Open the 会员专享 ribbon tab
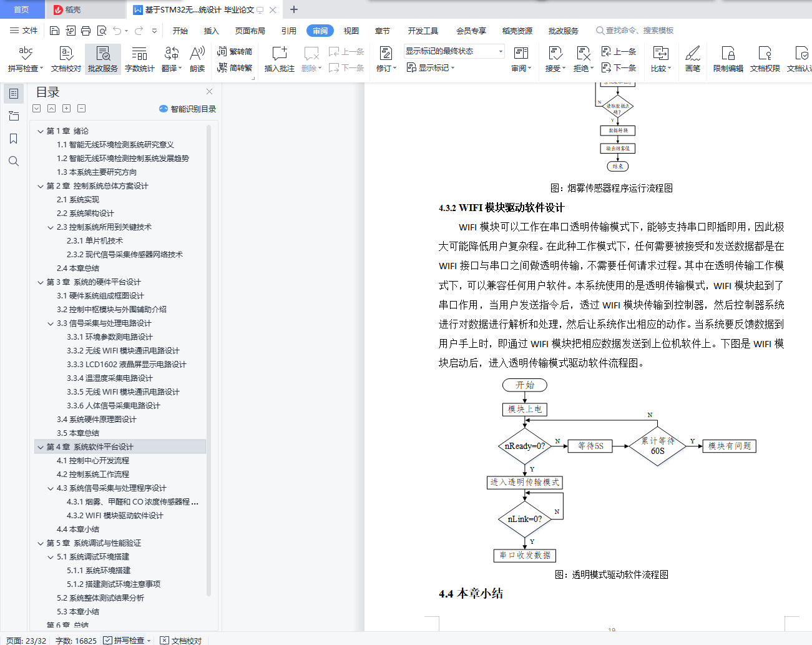Image resolution: width=812 pixels, height=645 pixels. pos(471,31)
